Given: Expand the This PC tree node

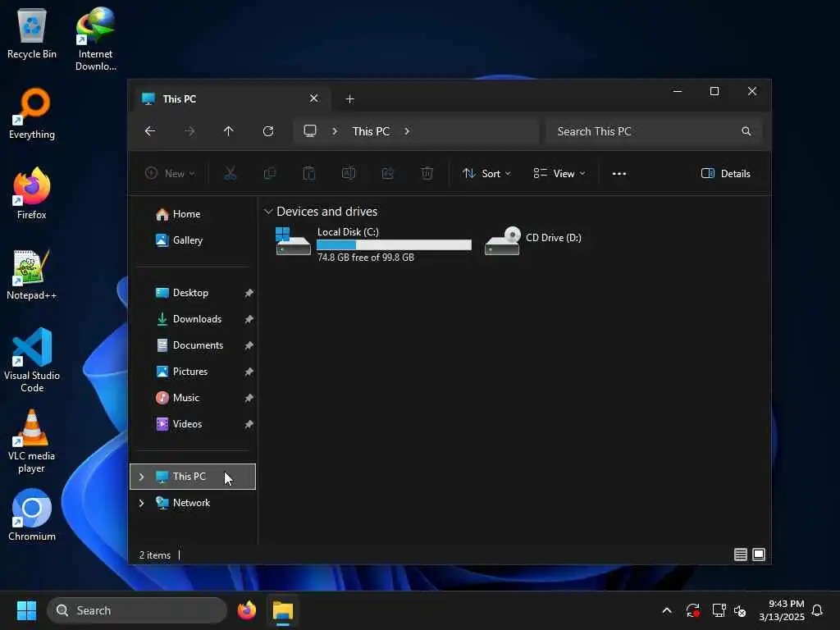Looking at the screenshot, I should 141,477.
